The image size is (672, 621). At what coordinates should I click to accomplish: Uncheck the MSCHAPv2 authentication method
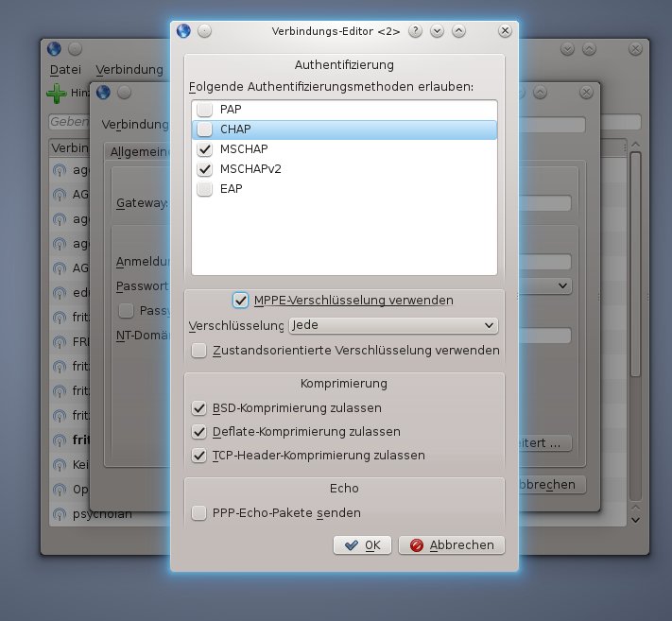click(204, 169)
